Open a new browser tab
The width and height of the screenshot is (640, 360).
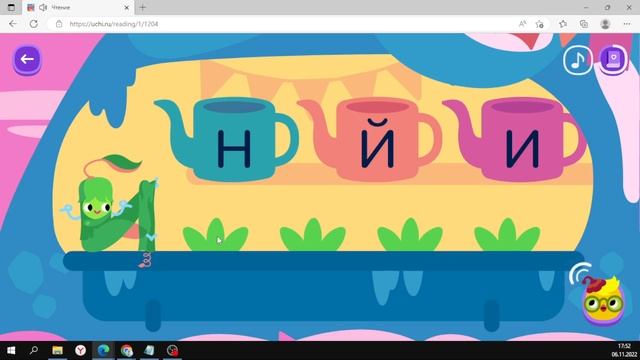143,7
